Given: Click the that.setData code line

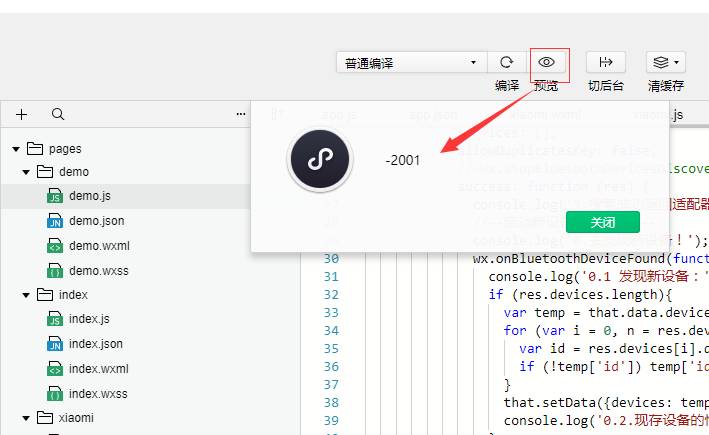Looking at the screenshot, I should point(606,402).
